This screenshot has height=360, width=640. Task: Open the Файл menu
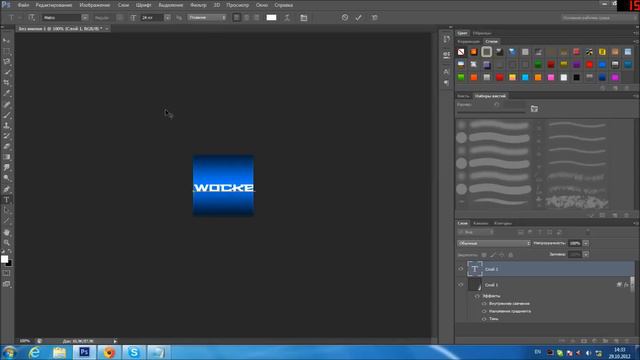[x=23, y=5]
